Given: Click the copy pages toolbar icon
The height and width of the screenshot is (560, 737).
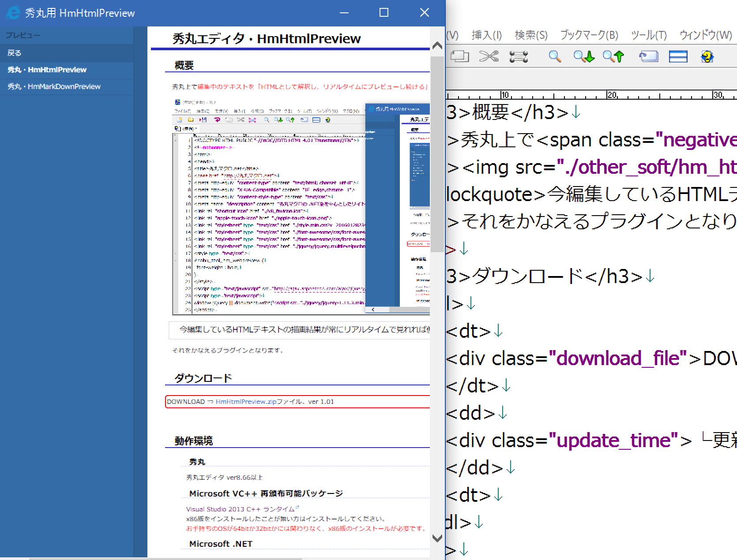Looking at the screenshot, I should point(459,56).
